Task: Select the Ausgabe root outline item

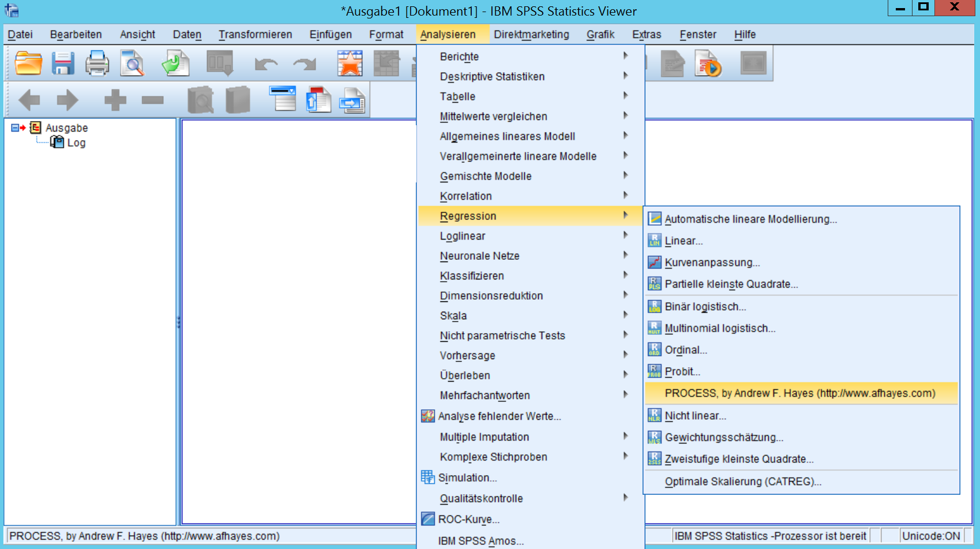Action: click(67, 128)
